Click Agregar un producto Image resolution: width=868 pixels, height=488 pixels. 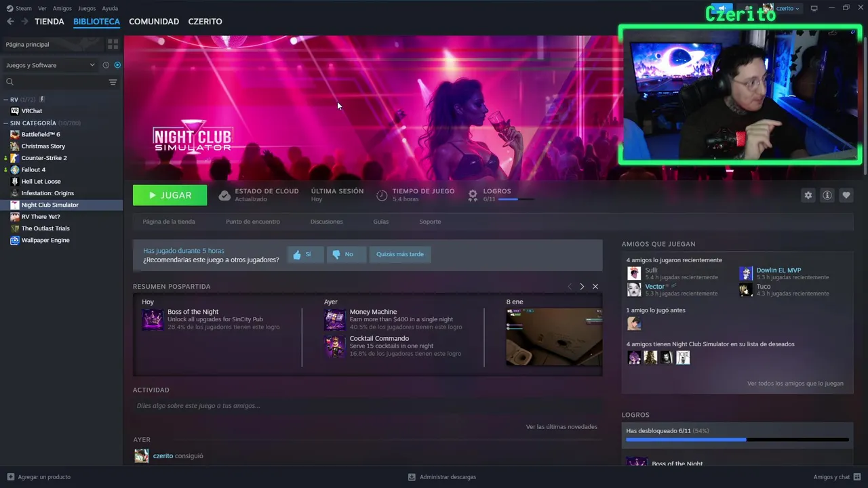[39, 477]
